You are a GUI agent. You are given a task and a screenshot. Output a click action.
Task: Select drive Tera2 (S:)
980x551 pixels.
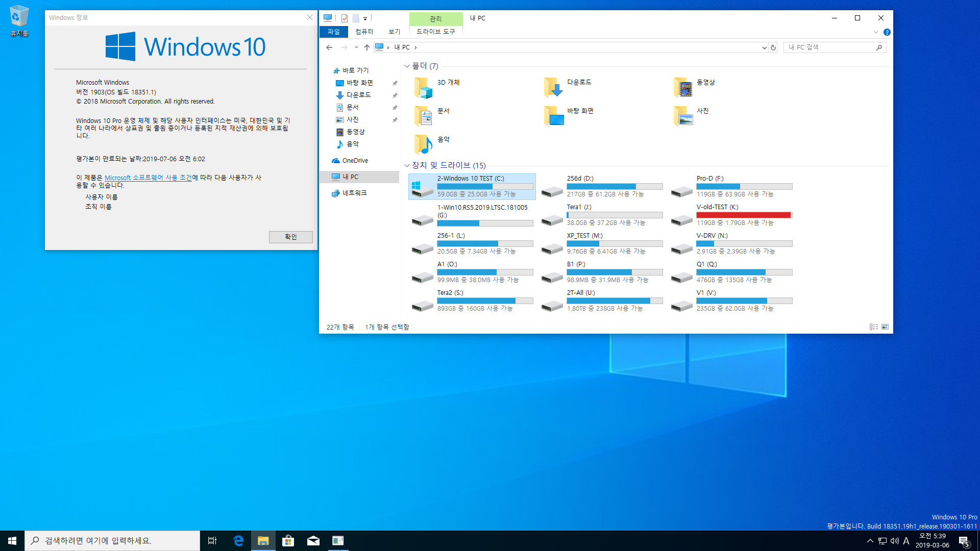pos(472,301)
